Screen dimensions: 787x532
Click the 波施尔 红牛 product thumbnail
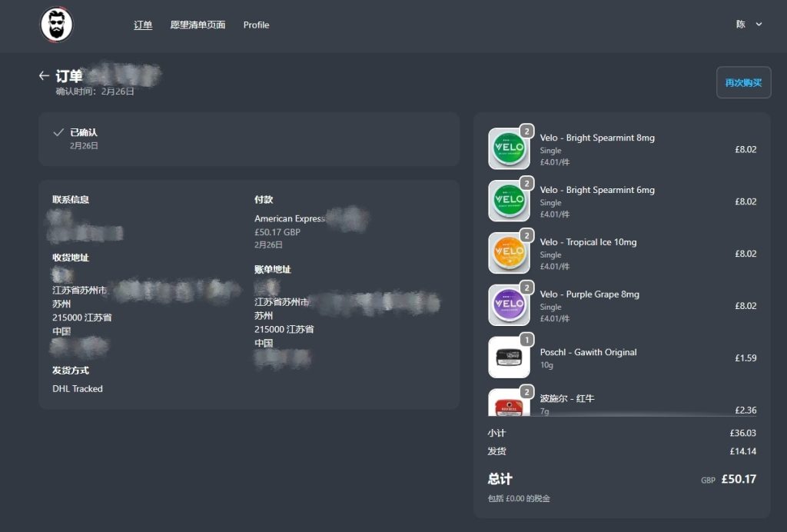point(509,404)
